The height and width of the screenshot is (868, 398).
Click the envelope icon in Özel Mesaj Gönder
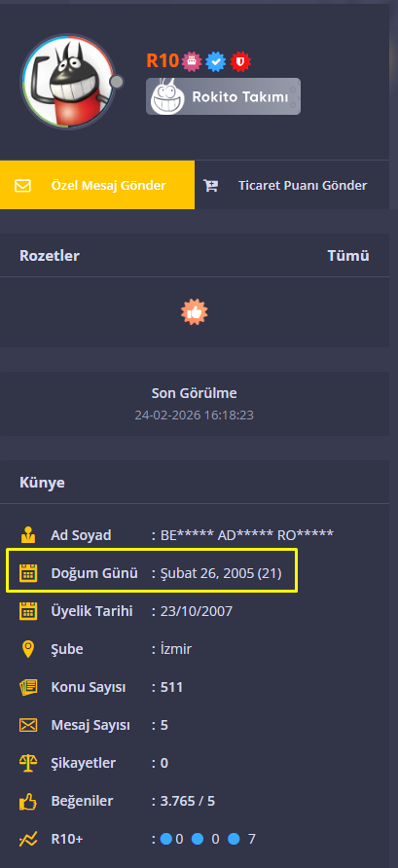click(x=22, y=186)
